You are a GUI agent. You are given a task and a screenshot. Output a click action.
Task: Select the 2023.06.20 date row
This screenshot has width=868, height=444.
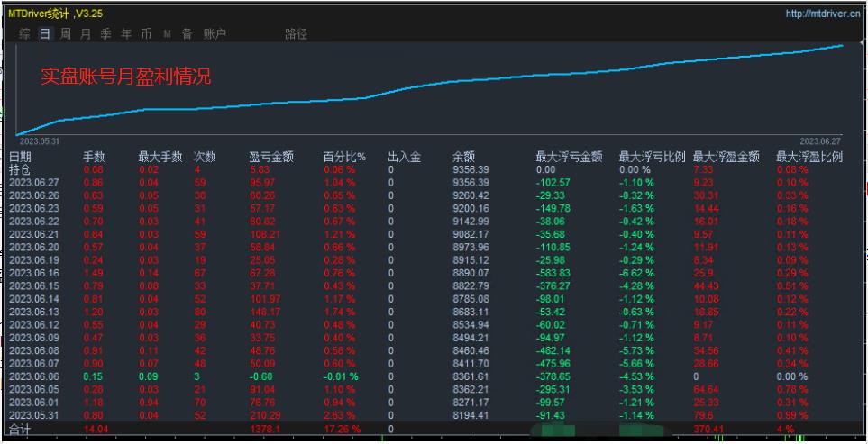click(33, 247)
